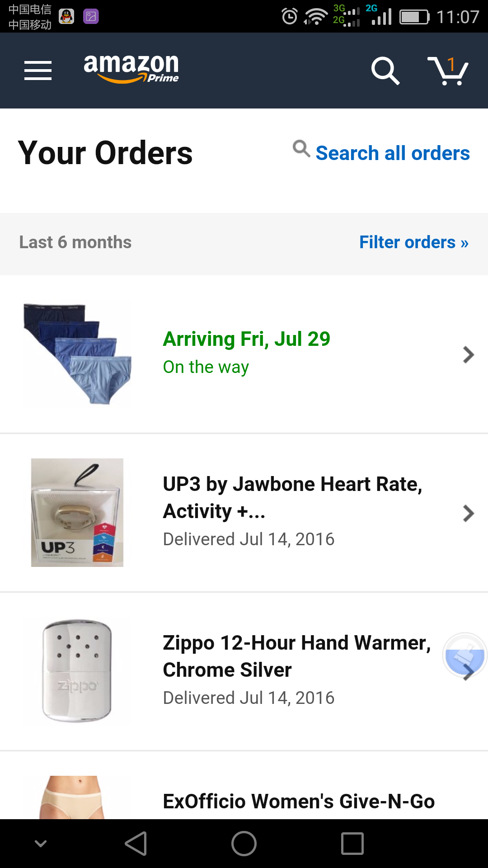Image resolution: width=488 pixels, height=868 pixels.
Task: Tap the Zippo hand warmer image
Action: coord(77,671)
